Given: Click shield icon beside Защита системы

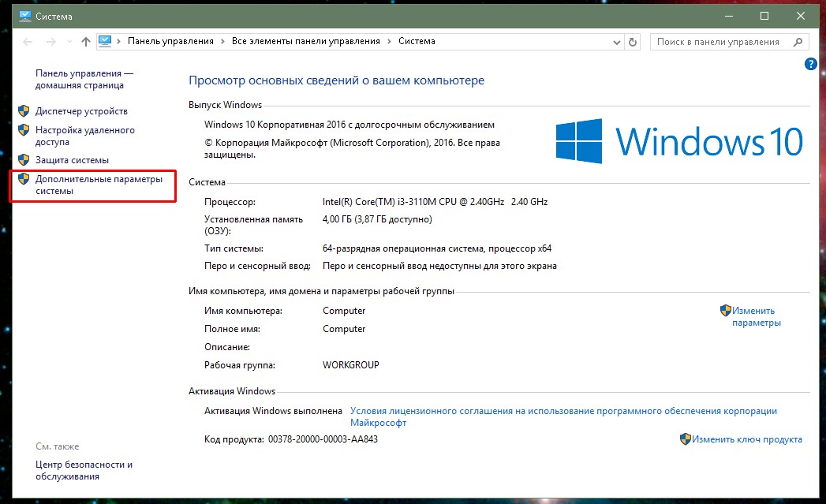Looking at the screenshot, I should 24,159.
